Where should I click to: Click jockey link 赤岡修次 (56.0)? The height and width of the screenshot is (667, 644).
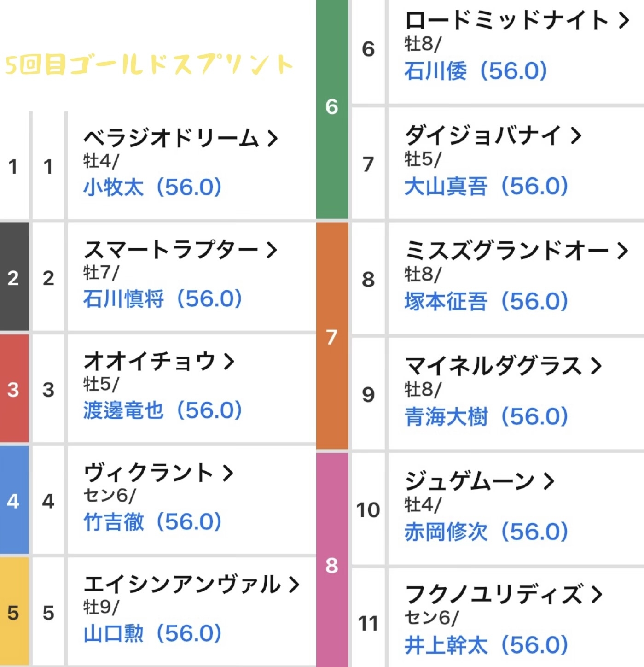[x=486, y=532]
